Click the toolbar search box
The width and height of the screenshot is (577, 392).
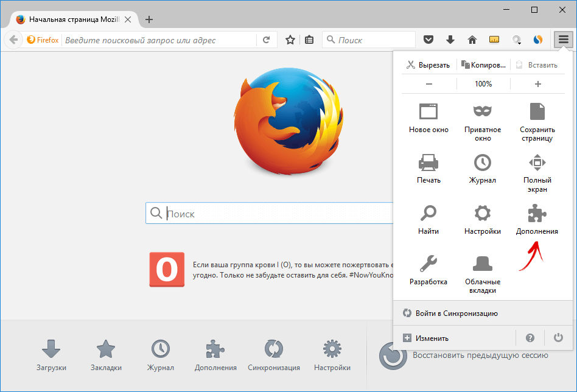click(369, 40)
